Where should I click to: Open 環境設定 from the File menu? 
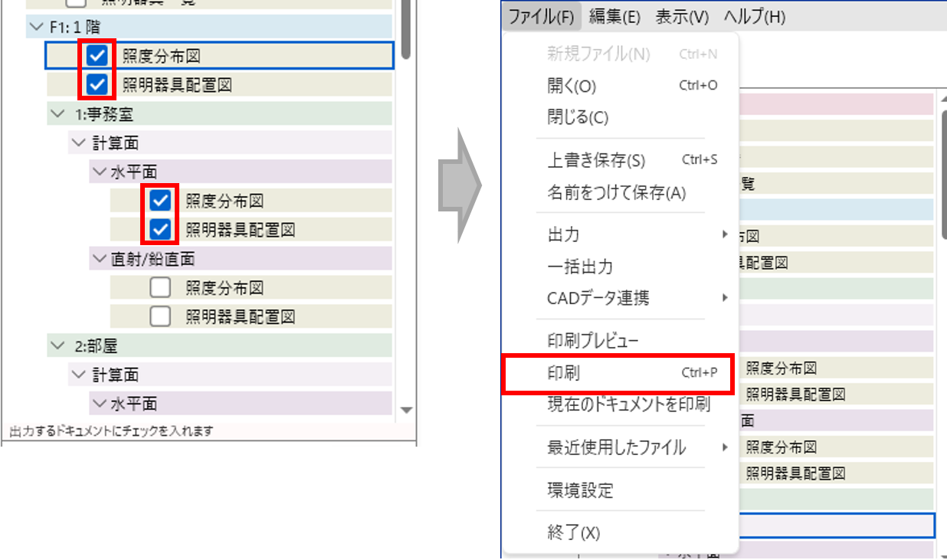pyautogui.click(x=580, y=490)
